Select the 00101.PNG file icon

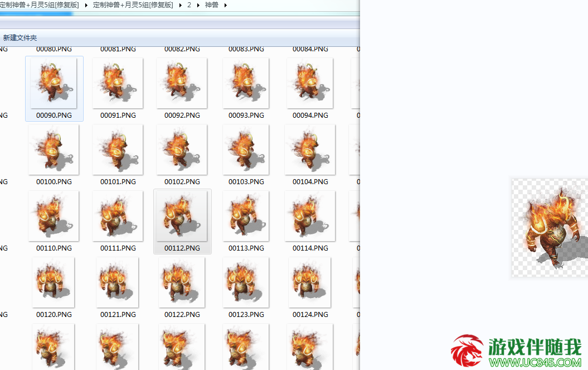[118, 150]
